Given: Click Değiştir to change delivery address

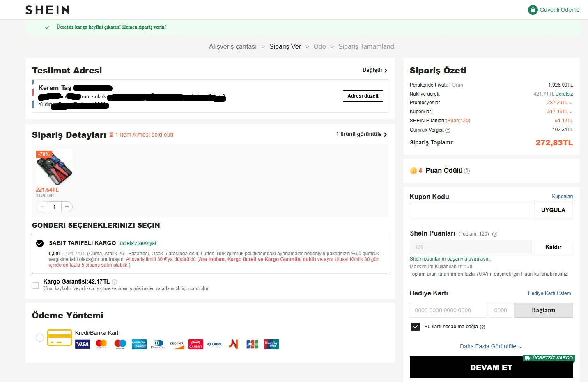Looking at the screenshot, I should click(375, 70).
